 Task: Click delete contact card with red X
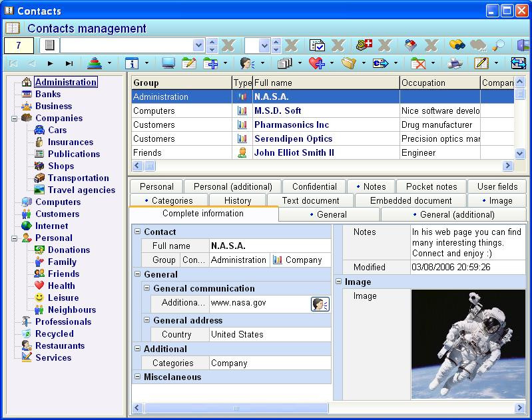(x=418, y=63)
